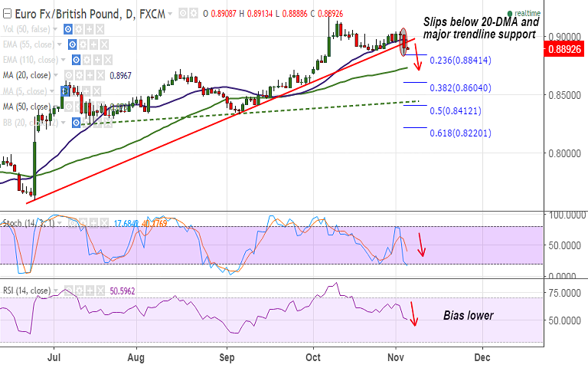The image size is (588, 368).
Task: Toggle visibility of MA (20, close)
Action: coord(69,75)
